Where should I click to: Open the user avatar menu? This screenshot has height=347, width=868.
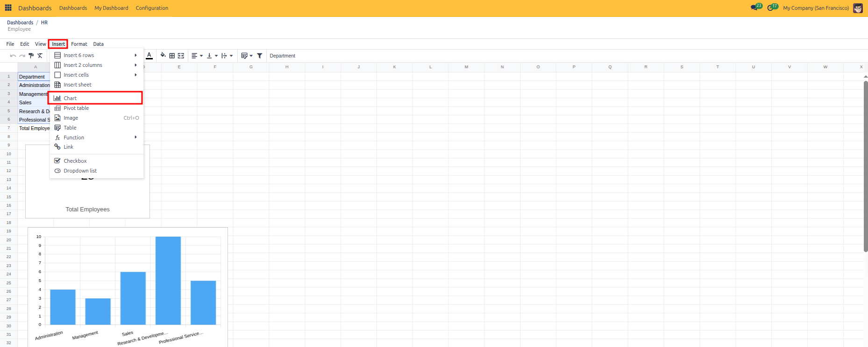pos(858,8)
